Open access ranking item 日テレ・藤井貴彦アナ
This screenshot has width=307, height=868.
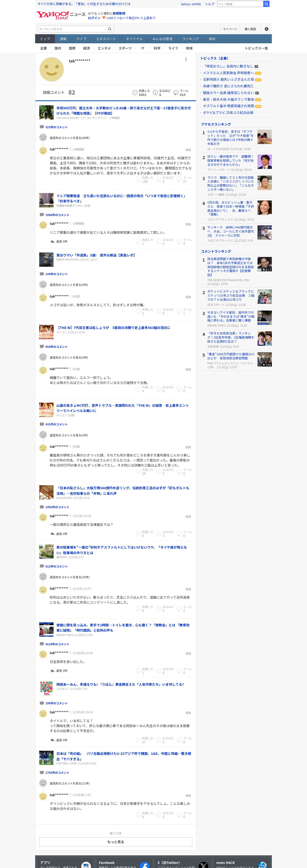(230, 161)
